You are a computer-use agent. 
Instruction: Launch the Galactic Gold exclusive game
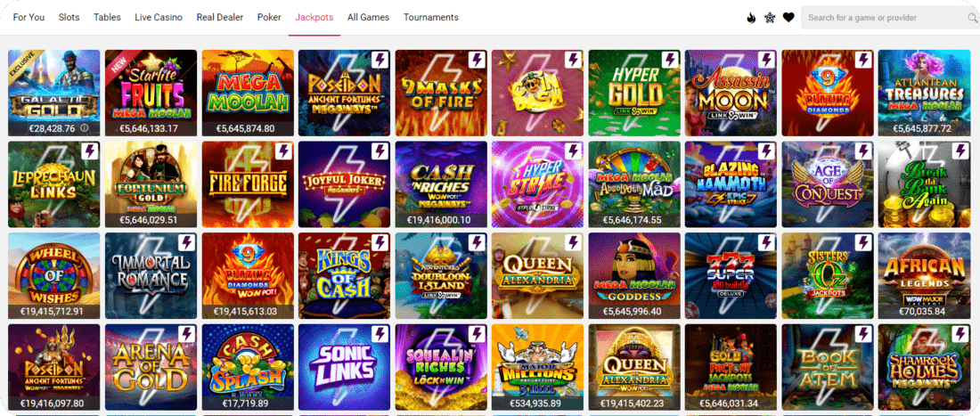tap(53, 93)
